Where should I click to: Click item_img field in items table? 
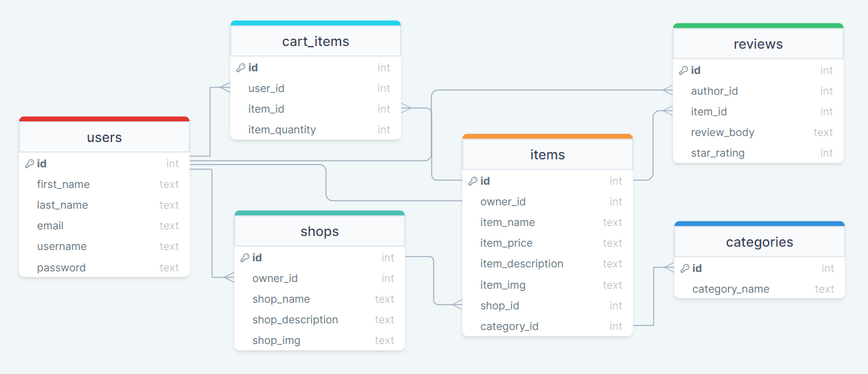click(x=548, y=285)
